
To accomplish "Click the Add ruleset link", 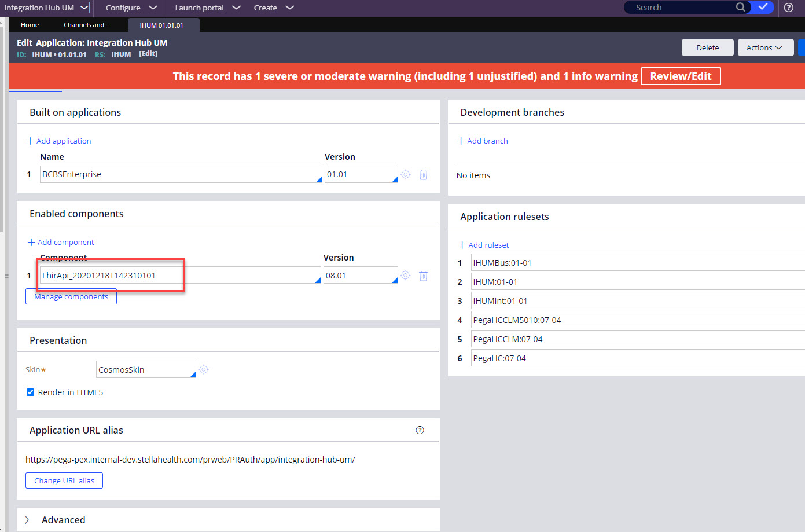I will pos(488,245).
